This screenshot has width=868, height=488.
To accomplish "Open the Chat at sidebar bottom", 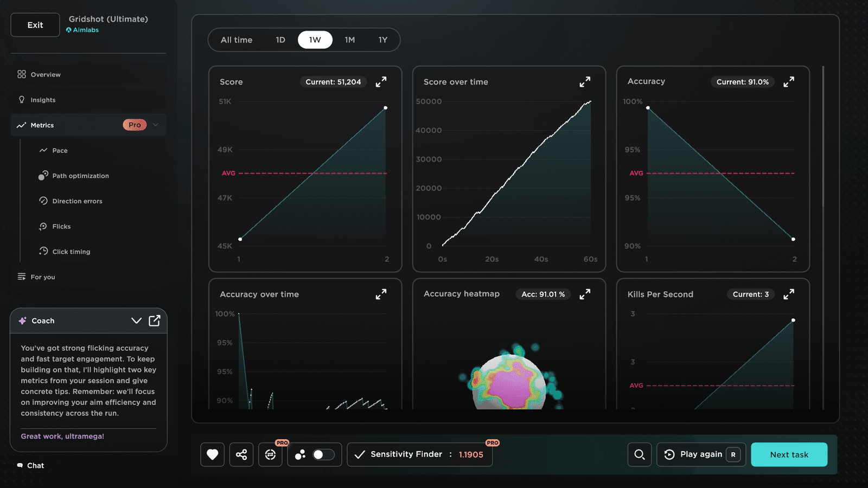I will 30,466.
